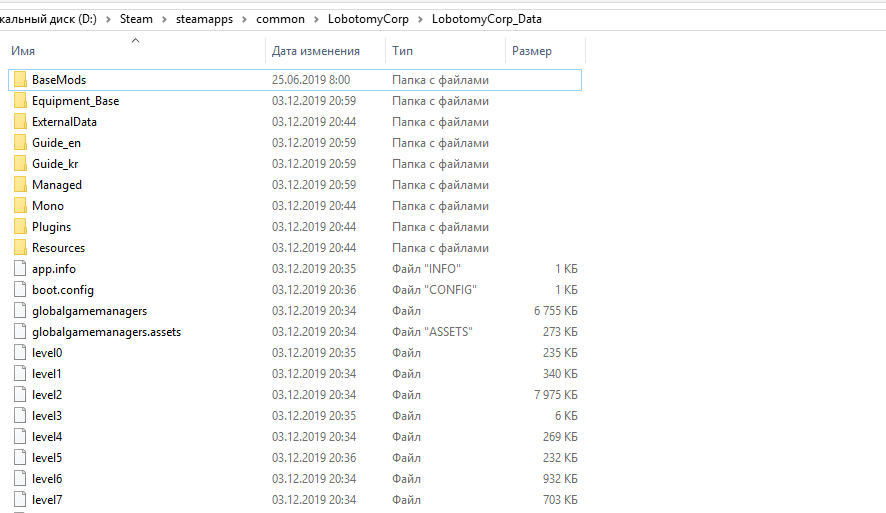Go to the LobotomyCorp breadcrumb
The height and width of the screenshot is (513, 886).
coord(368,19)
